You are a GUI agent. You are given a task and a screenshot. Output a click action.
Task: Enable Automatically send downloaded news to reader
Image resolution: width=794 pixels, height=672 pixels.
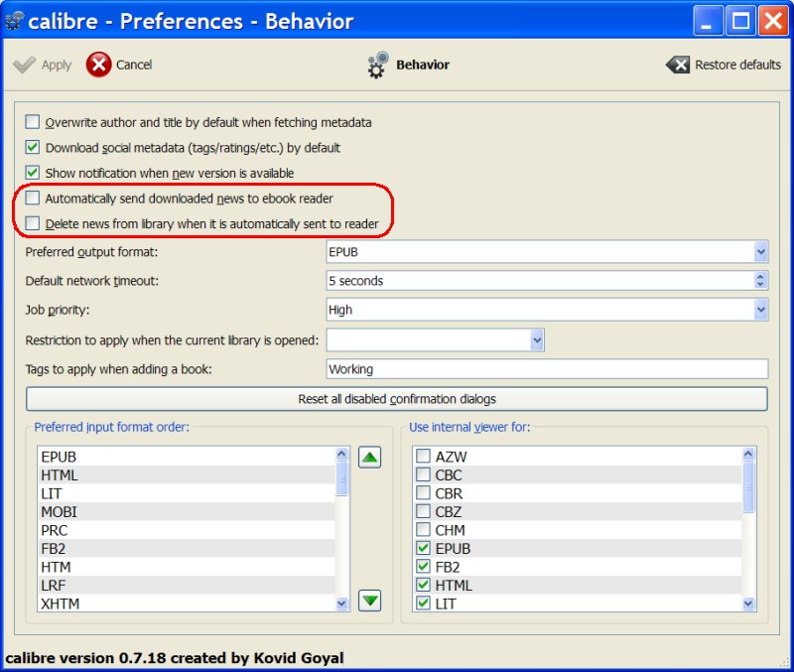pyautogui.click(x=33, y=198)
